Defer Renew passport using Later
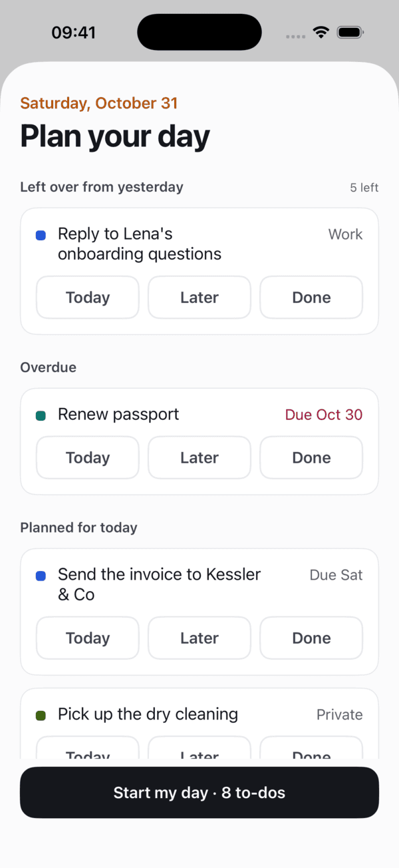399x868 pixels. click(x=199, y=458)
